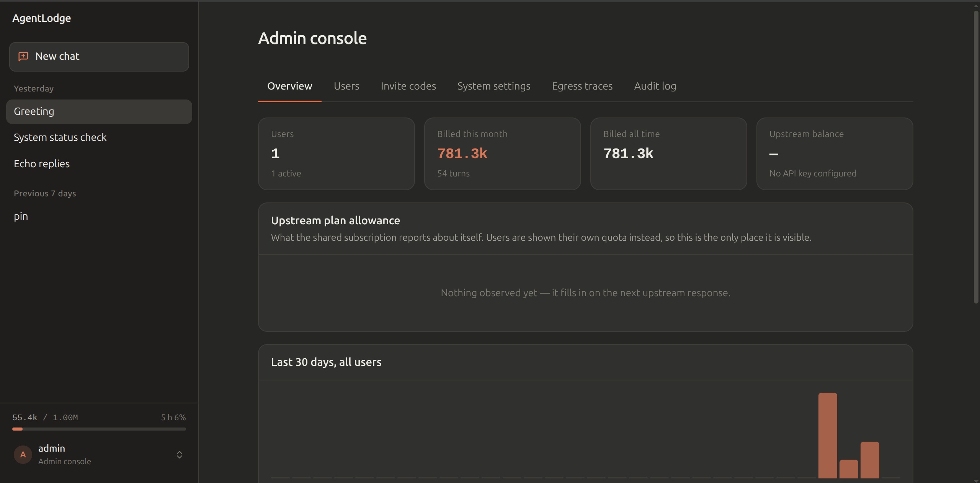
Task: Click the Billed this month 781.3k value
Action: [462, 154]
